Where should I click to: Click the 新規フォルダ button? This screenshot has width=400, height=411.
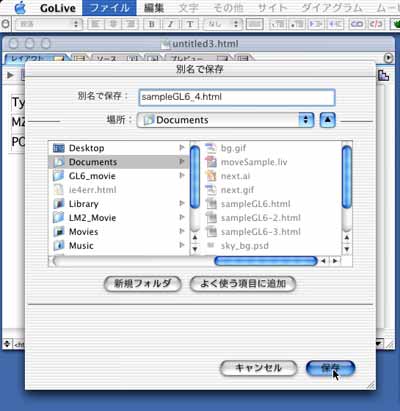[x=143, y=284]
